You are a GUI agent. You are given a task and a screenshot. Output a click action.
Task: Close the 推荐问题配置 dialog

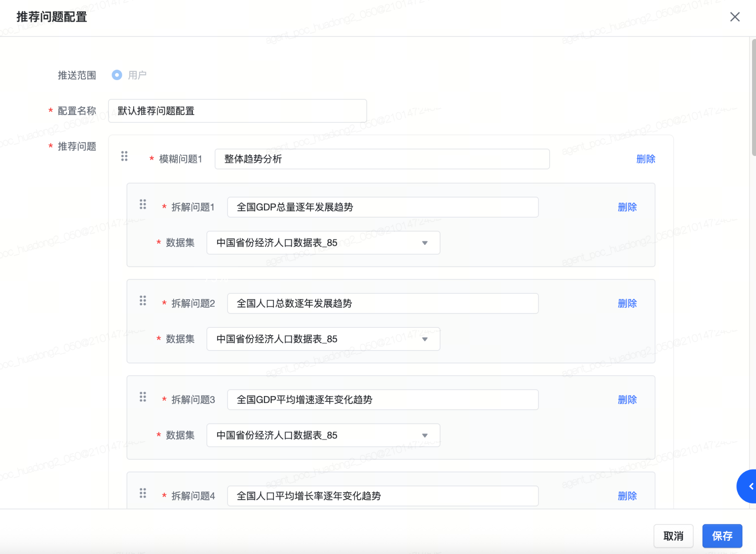pyautogui.click(x=735, y=17)
